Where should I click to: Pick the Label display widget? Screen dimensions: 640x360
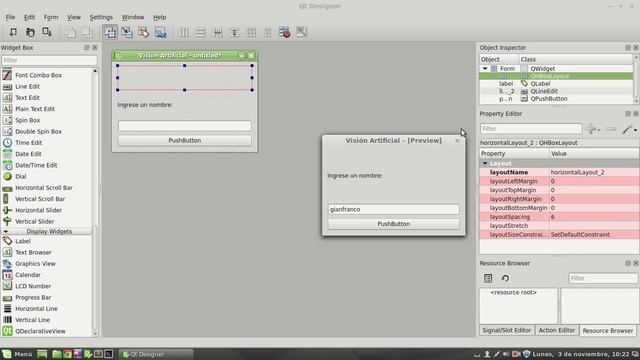tap(23, 241)
